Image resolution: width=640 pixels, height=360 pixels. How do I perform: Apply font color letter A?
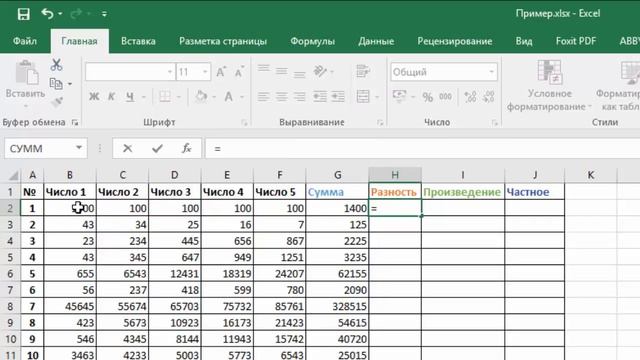229,97
